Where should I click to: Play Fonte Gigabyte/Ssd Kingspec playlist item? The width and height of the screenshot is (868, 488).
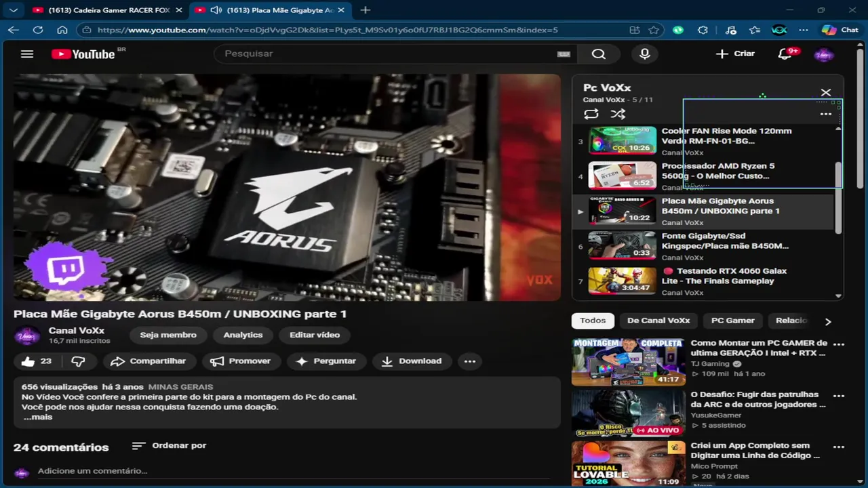pyautogui.click(x=704, y=246)
